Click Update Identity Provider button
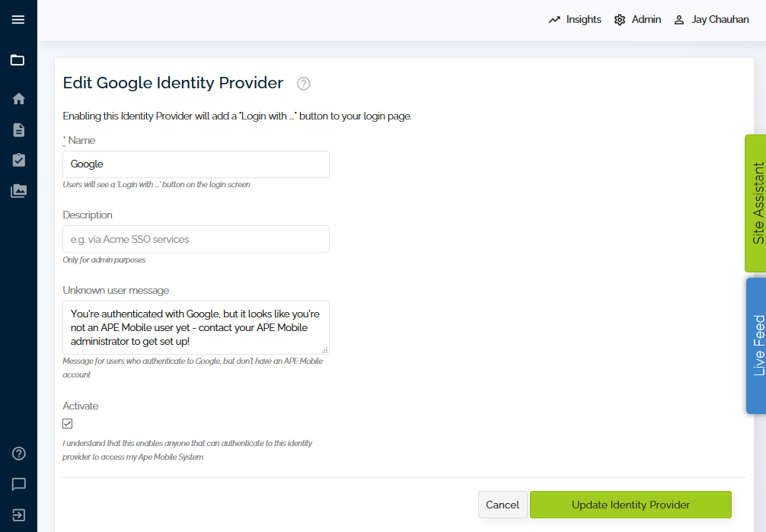 (x=630, y=505)
